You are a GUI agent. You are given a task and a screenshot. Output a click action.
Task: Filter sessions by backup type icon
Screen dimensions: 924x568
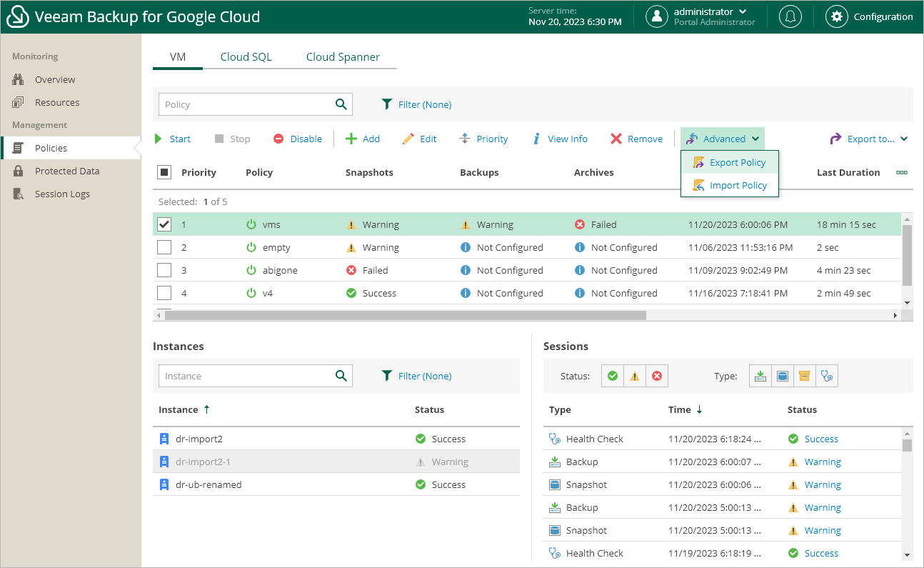tap(760, 377)
